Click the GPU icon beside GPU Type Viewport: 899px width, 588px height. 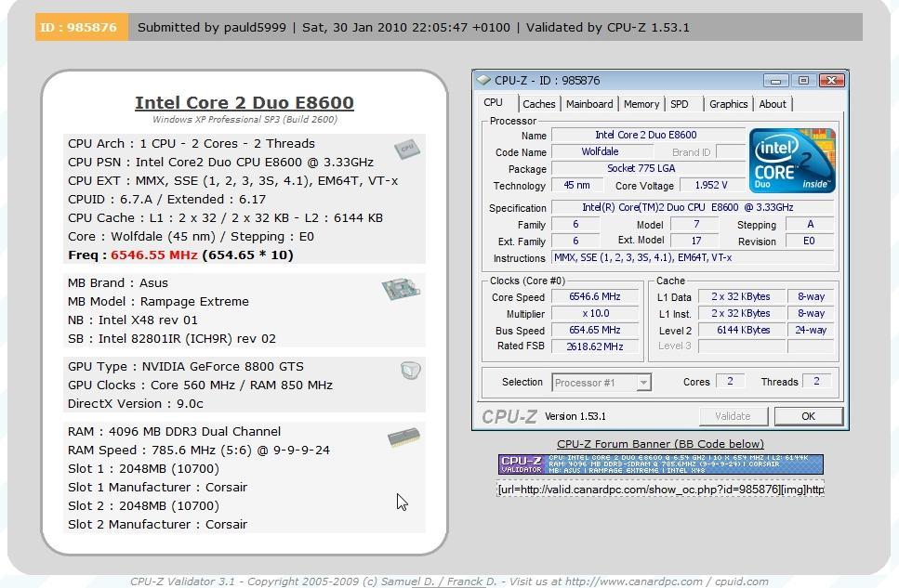click(x=411, y=371)
